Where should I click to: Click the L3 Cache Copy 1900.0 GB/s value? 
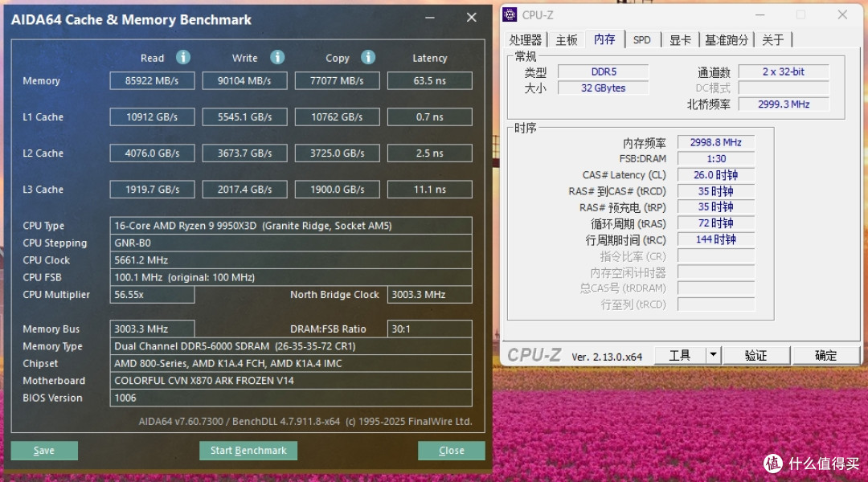(x=337, y=190)
